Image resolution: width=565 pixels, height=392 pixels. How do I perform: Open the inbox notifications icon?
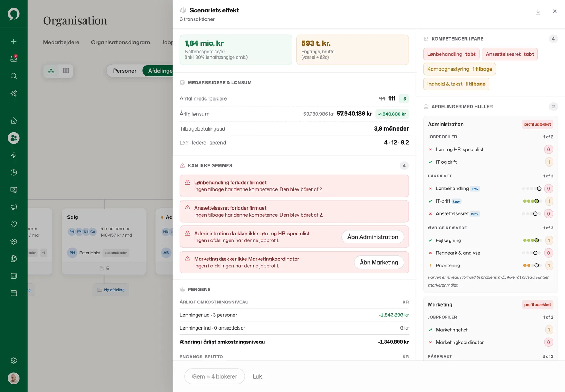click(14, 59)
